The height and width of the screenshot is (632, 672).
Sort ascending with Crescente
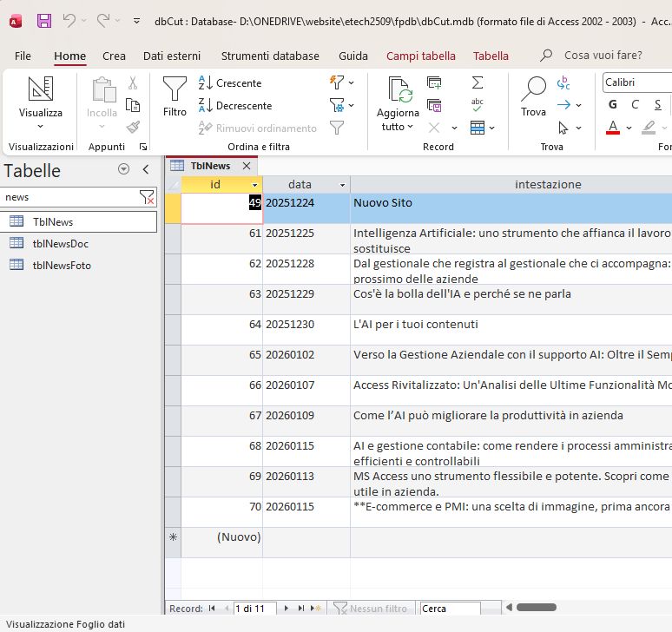click(x=230, y=82)
